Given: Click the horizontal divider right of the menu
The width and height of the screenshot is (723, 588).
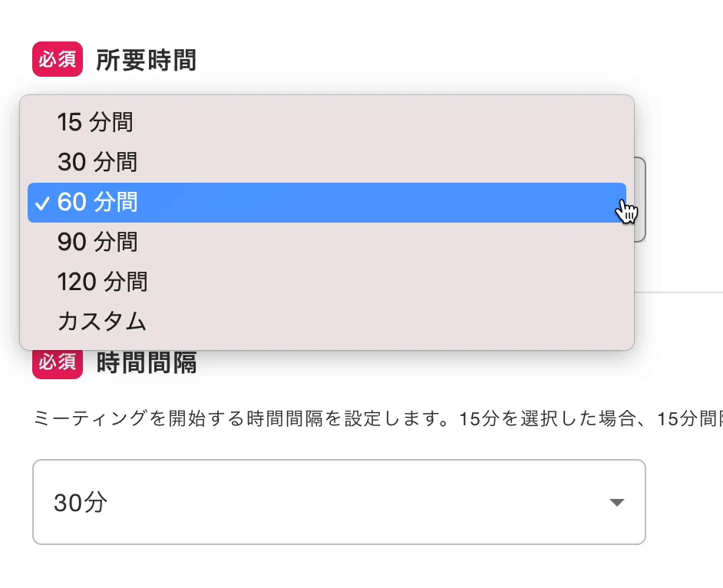Looking at the screenshot, I should tap(679, 292).
